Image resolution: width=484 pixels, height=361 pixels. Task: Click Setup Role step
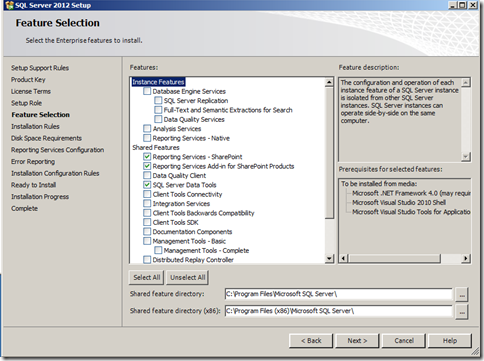[26, 103]
